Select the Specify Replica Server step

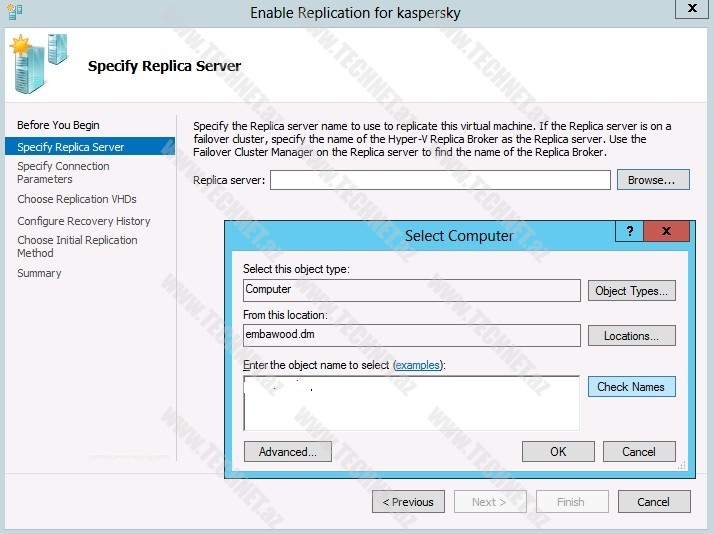pyautogui.click(x=71, y=147)
